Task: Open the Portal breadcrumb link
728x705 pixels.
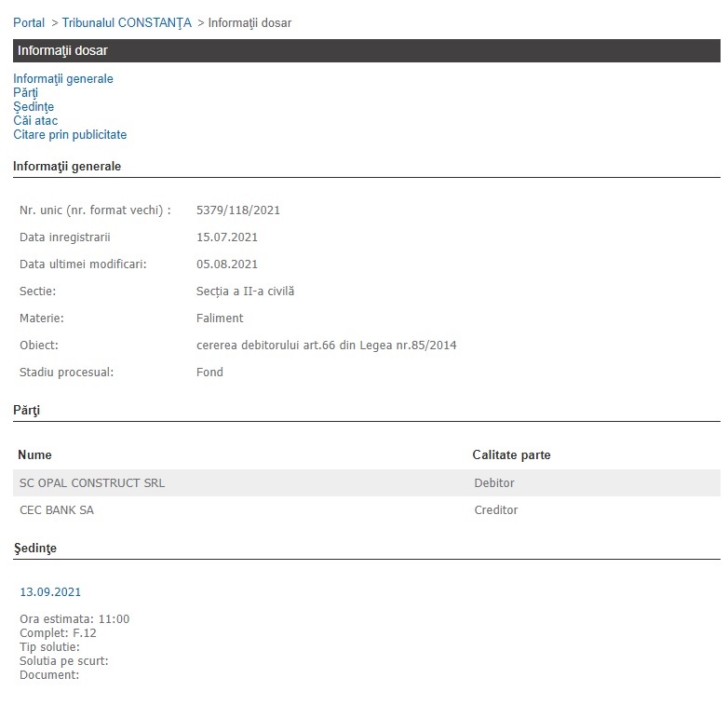Action: coord(29,22)
